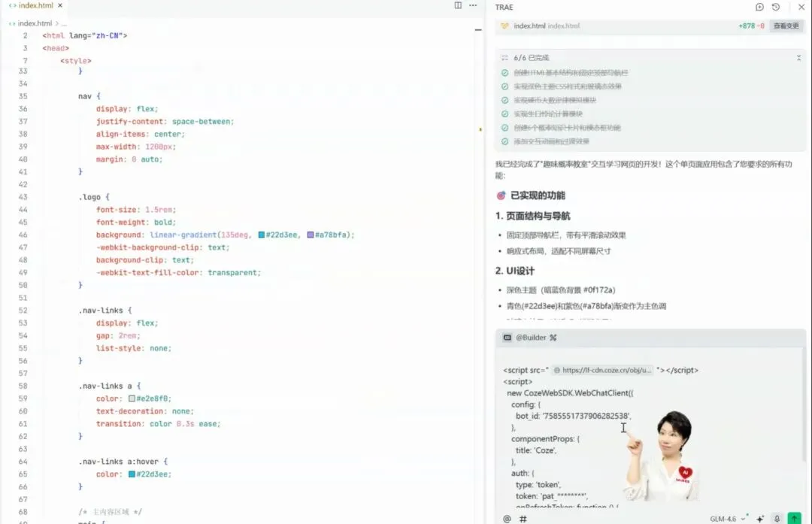This screenshot has width=812, height=524.
Task: Activate the microphone voice input icon
Action: coord(777,519)
